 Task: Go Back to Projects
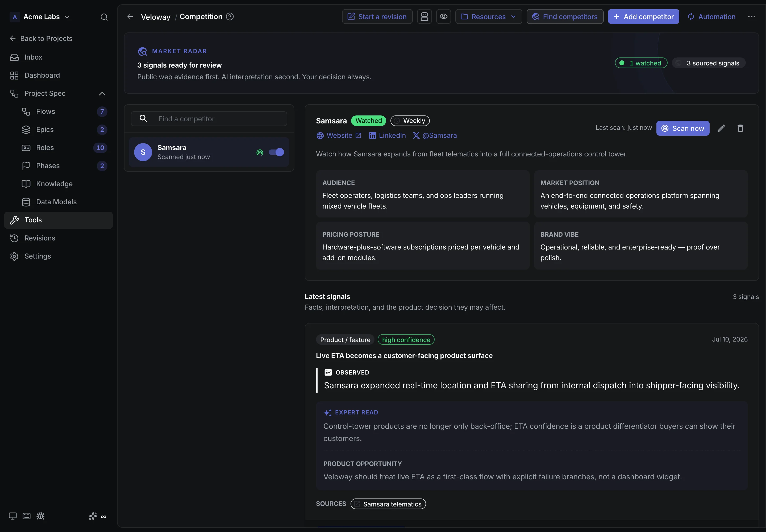[41, 38]
